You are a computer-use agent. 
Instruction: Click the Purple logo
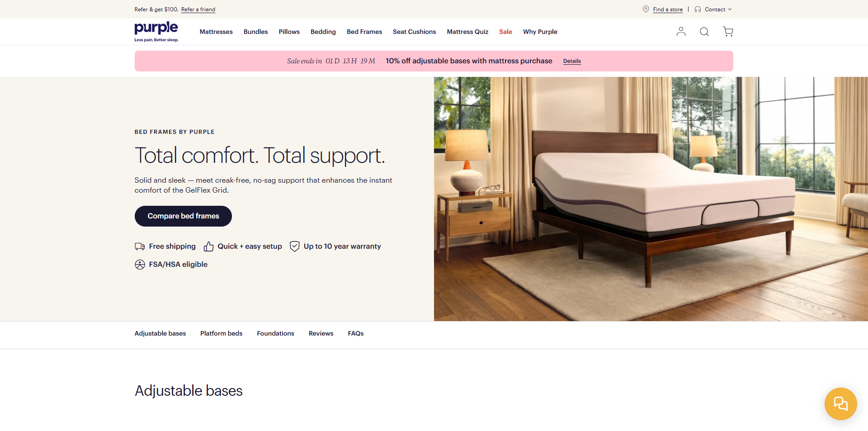tap(156, 32)
